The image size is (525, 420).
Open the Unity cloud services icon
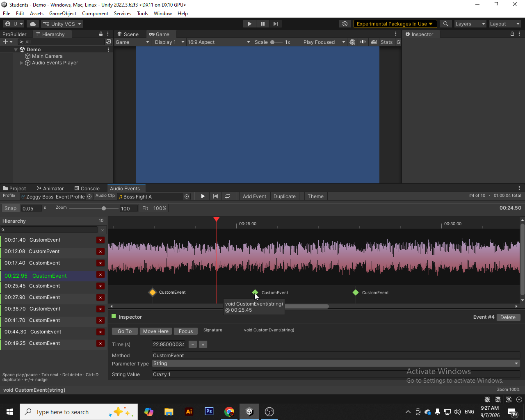tap(33, 24)
